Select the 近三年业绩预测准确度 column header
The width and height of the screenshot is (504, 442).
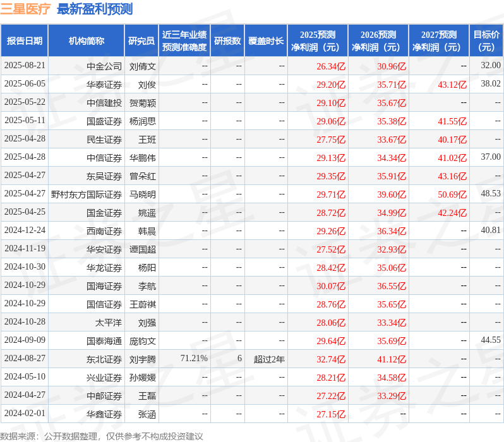[x=184, y=41]
